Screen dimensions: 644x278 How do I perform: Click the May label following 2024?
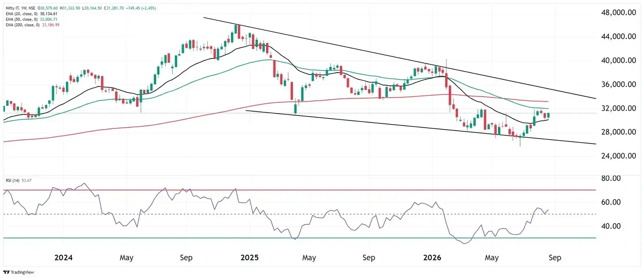pyautogui.click(x=126, y=258)
